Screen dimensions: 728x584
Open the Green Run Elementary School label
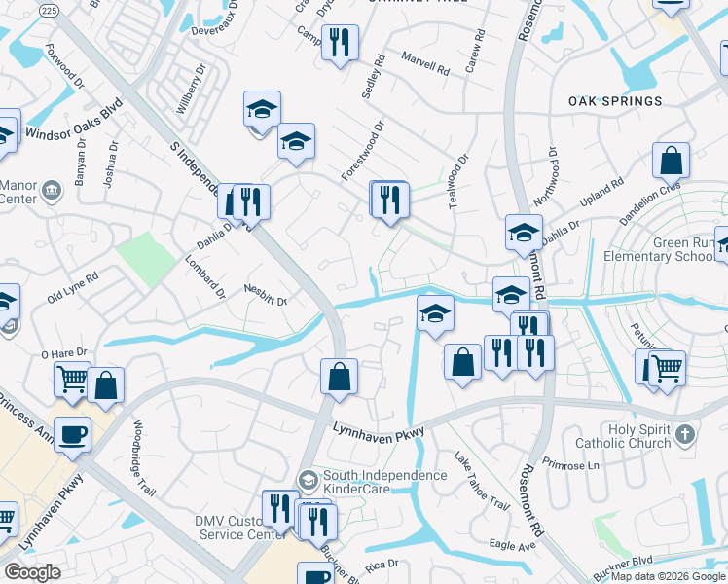[x=659, y=249]
